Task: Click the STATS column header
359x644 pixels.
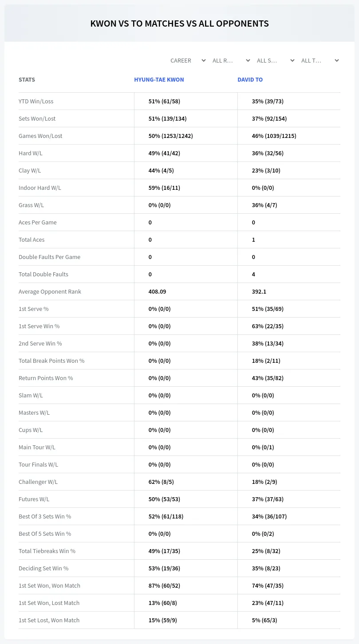Action: (x=27, y=80)
